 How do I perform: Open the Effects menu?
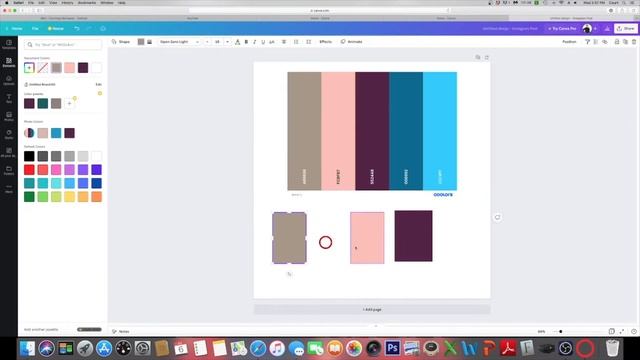tap(325, 42)
